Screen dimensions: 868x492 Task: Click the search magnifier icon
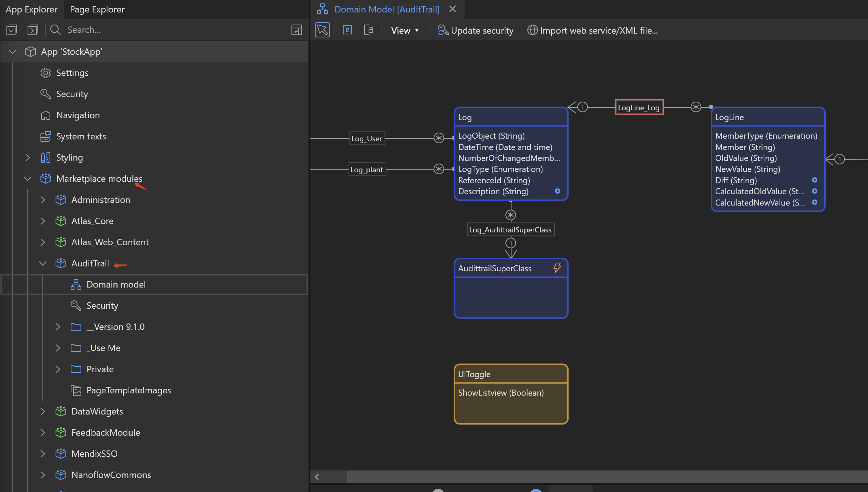point(56,30)
